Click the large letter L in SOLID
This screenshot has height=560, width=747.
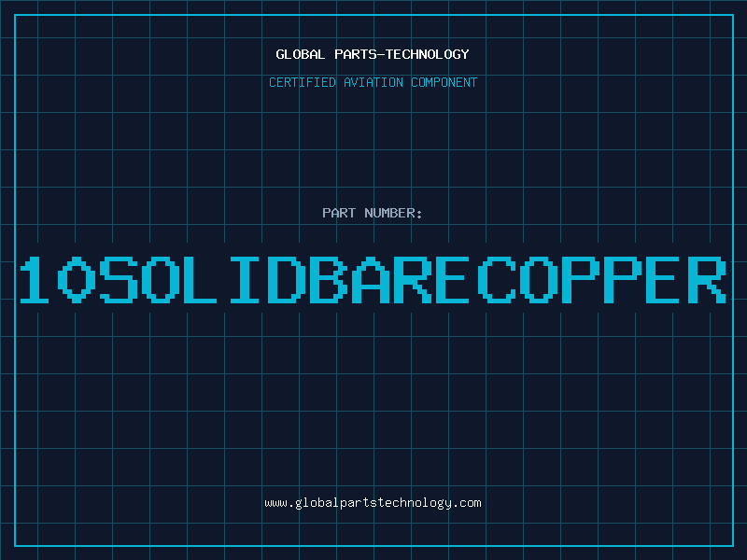pyautogui.click(x=200, y=279)
